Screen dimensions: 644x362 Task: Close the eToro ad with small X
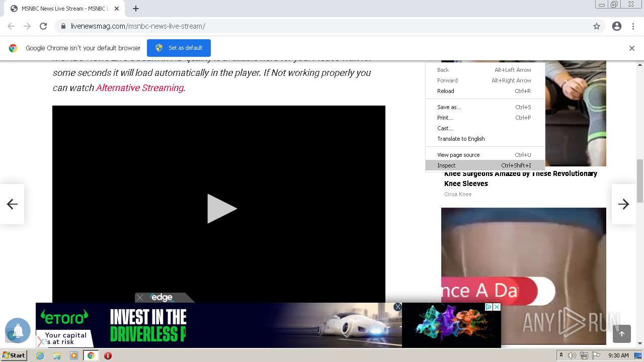[40, 342]
